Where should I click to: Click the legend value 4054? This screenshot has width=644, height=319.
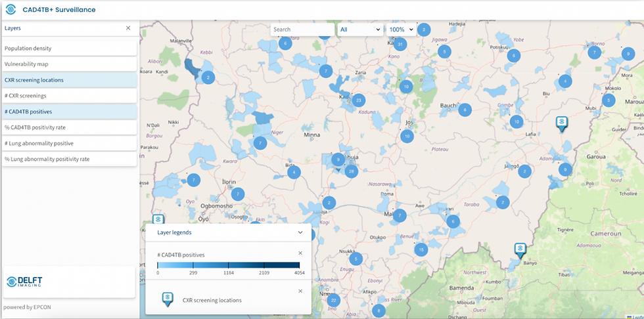tap(299, 272)
